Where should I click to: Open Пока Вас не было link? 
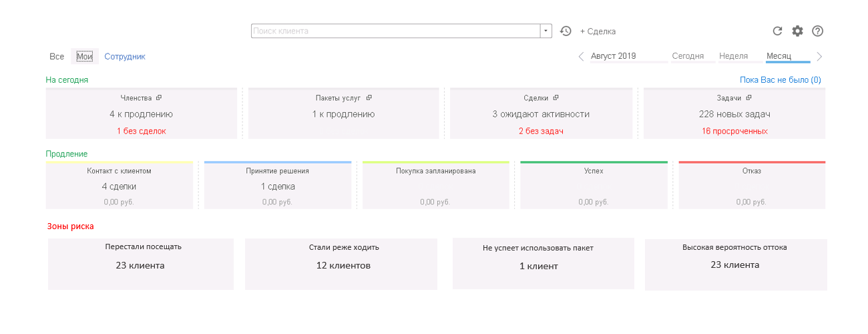point(781,79)
